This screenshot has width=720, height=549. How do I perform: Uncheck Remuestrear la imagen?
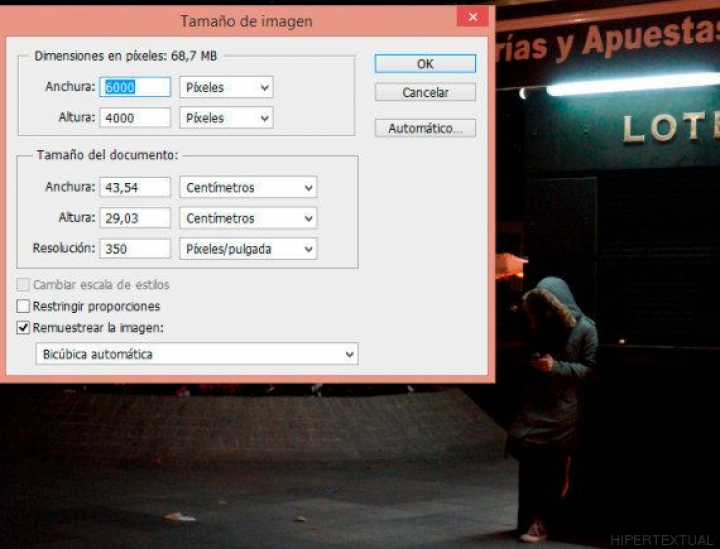24,327
